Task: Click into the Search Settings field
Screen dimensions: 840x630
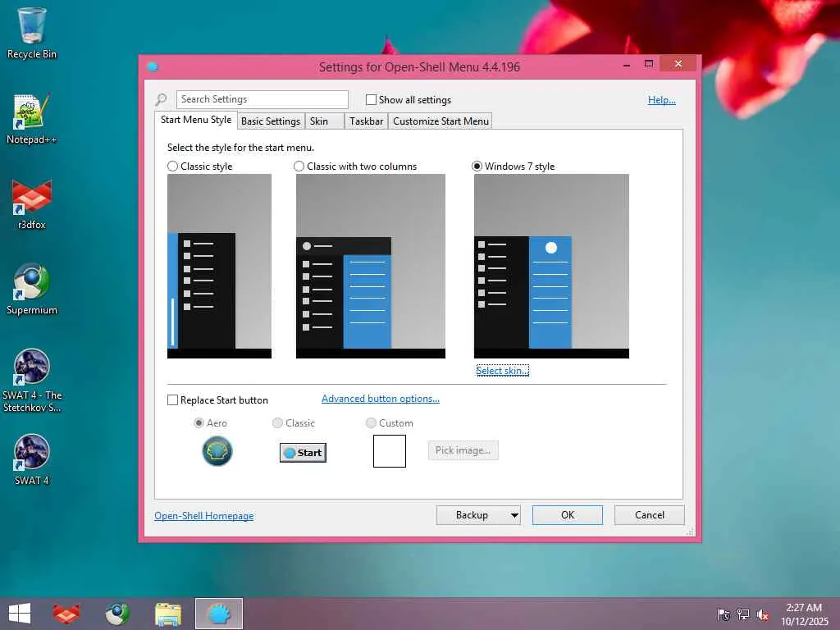Action: [x=262, y=99]
